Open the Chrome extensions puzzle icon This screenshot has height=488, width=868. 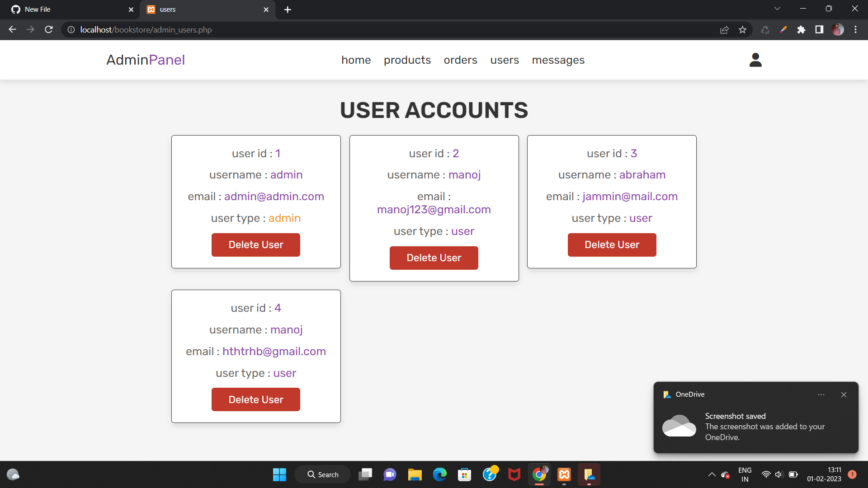pyautogui.click(x=801, y=29)
